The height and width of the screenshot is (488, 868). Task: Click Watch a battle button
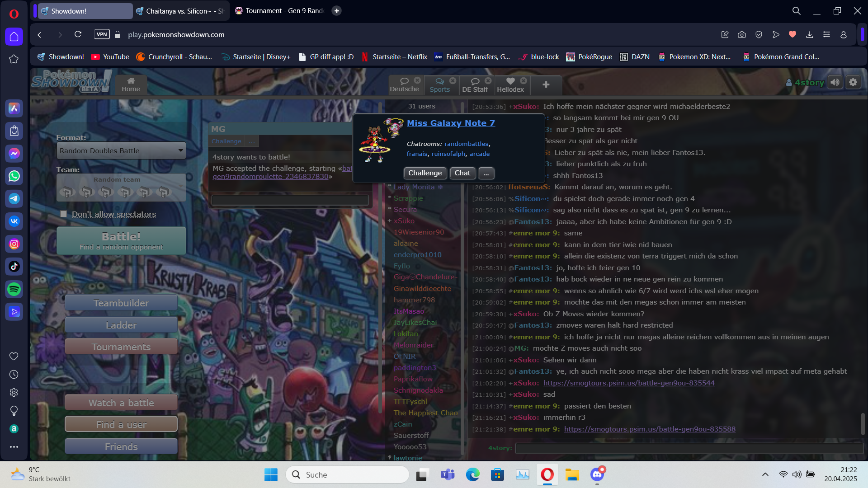pyautogui.click(x=121, y=403)
